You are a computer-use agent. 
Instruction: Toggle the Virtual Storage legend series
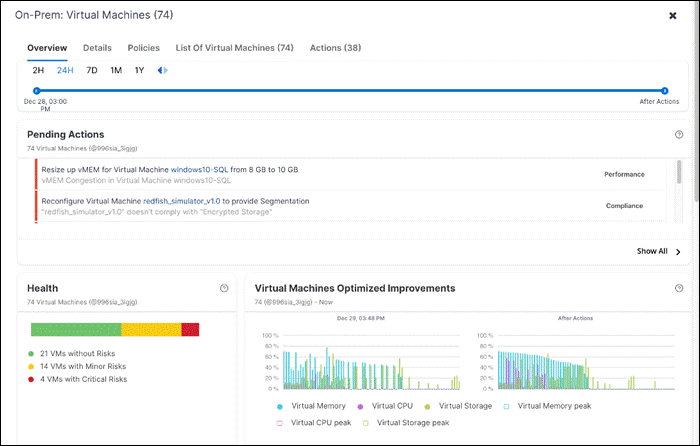458,406
